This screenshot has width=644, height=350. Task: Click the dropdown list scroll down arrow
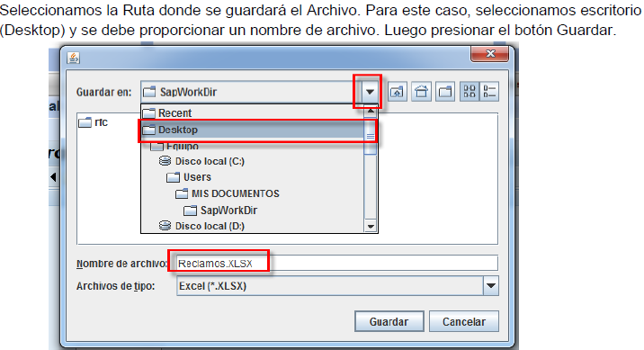pyautogui.click(x=371, y=227)
